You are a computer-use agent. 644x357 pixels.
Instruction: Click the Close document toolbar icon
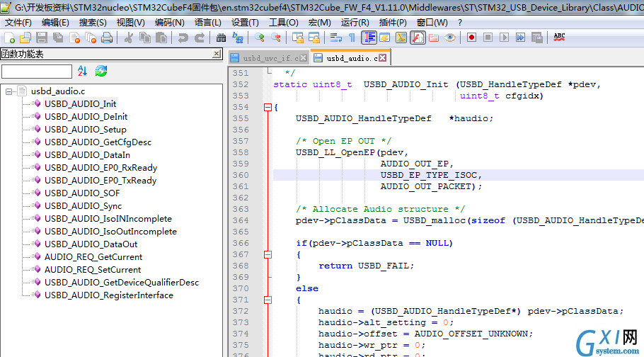pos(75,38)
